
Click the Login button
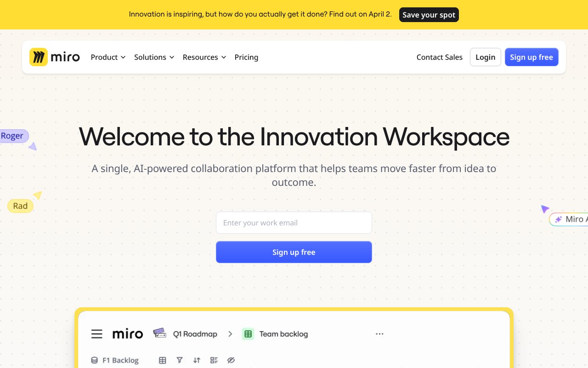[x=486, y=57]
